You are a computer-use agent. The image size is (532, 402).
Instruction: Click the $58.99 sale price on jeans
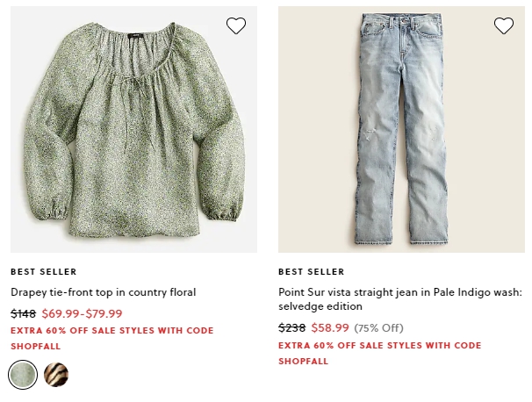[330, 327]
